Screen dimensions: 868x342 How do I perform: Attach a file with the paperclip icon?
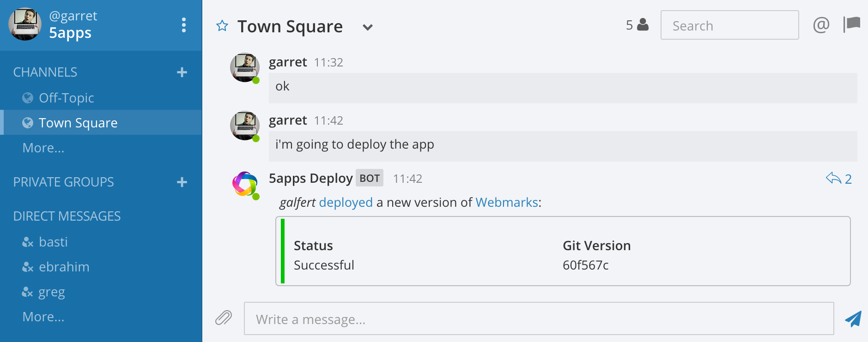click(224, 318)
